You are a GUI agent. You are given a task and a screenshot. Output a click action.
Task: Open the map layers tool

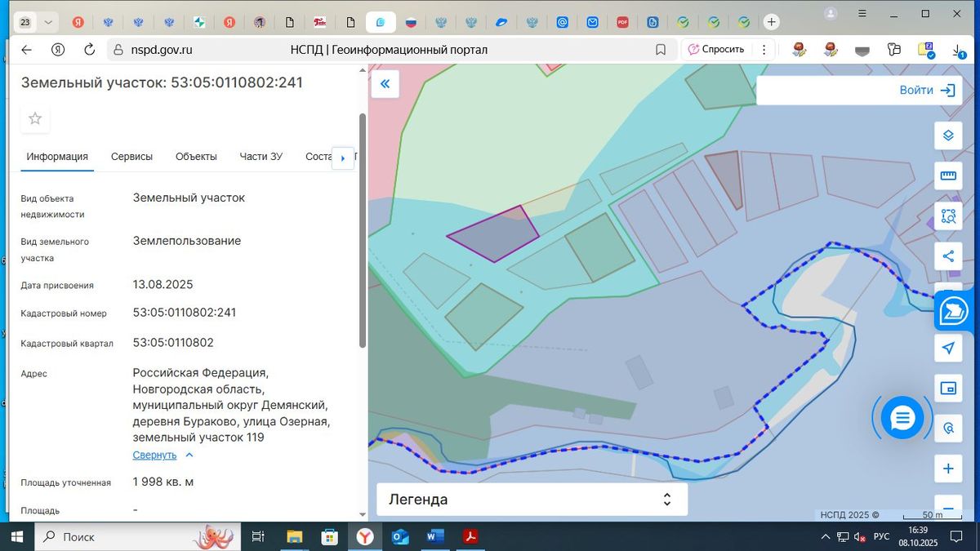[948, 136]
